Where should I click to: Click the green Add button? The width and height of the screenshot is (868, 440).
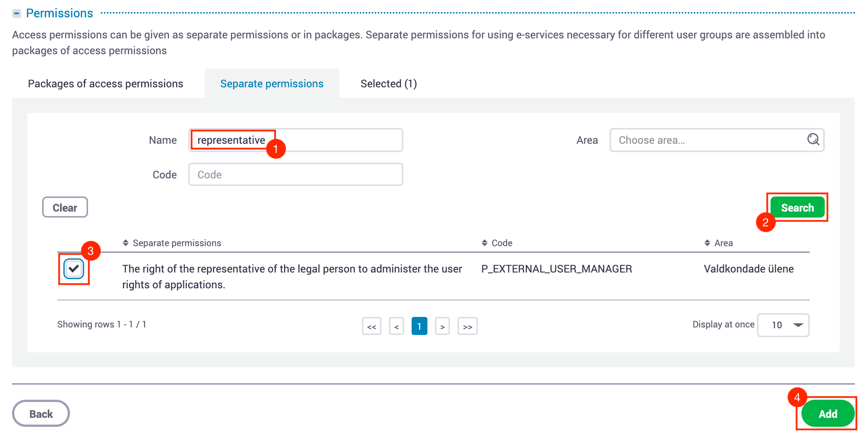pyautogui.click(x=827, y=413)
